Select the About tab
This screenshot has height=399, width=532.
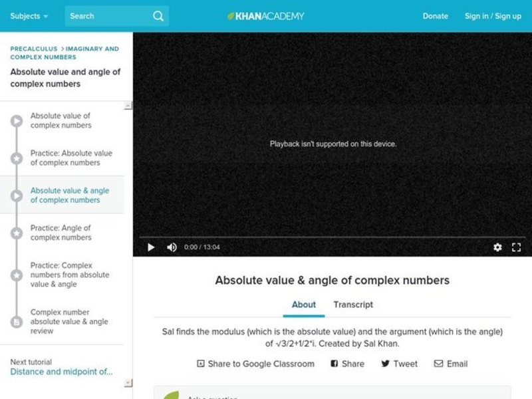(303, 305)
